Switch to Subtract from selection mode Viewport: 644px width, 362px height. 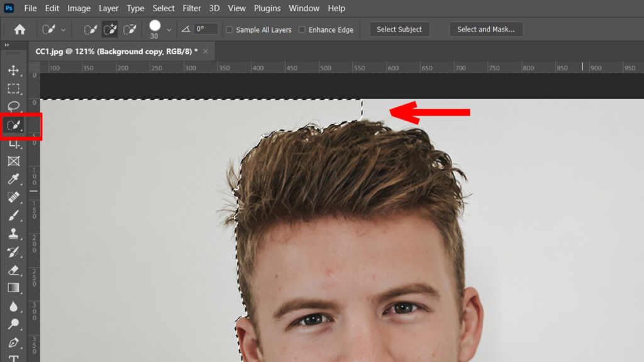[130, 30]
